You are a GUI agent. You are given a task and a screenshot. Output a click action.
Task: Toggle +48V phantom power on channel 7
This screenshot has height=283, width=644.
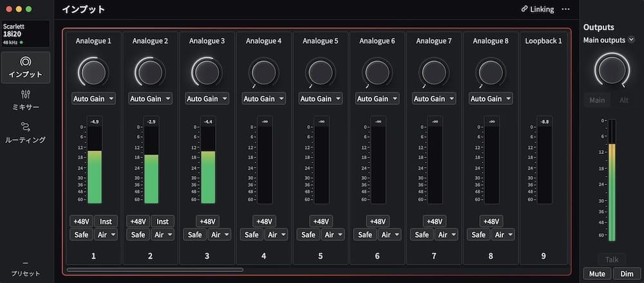point(433,221)
